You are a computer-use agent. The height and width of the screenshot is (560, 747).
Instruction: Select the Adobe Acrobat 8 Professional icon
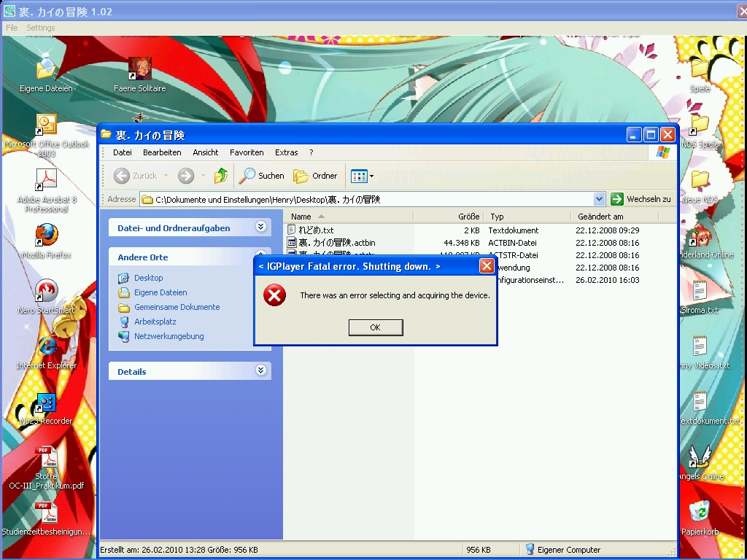coord(47,180)
